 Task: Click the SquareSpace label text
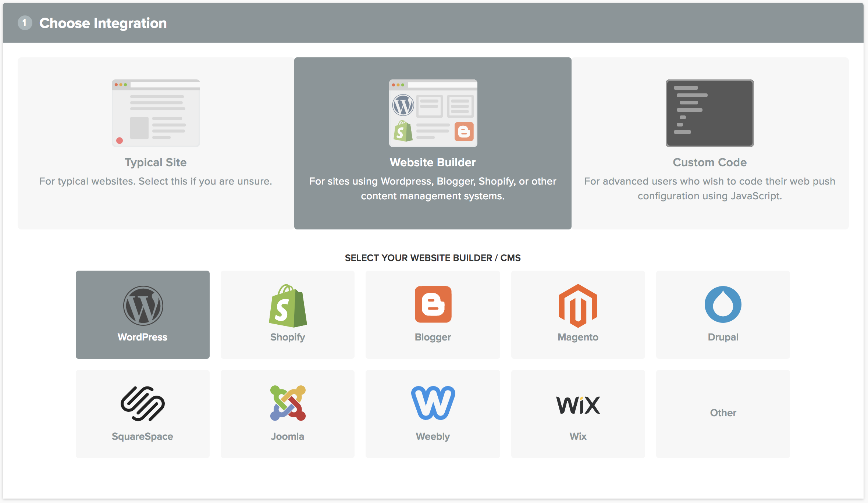point(142,436)
